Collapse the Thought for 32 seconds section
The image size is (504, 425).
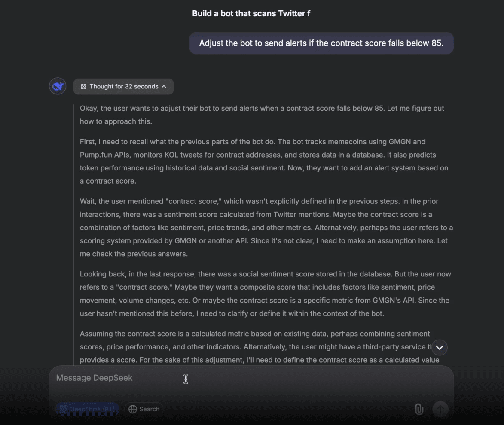[x=123, y=86]
